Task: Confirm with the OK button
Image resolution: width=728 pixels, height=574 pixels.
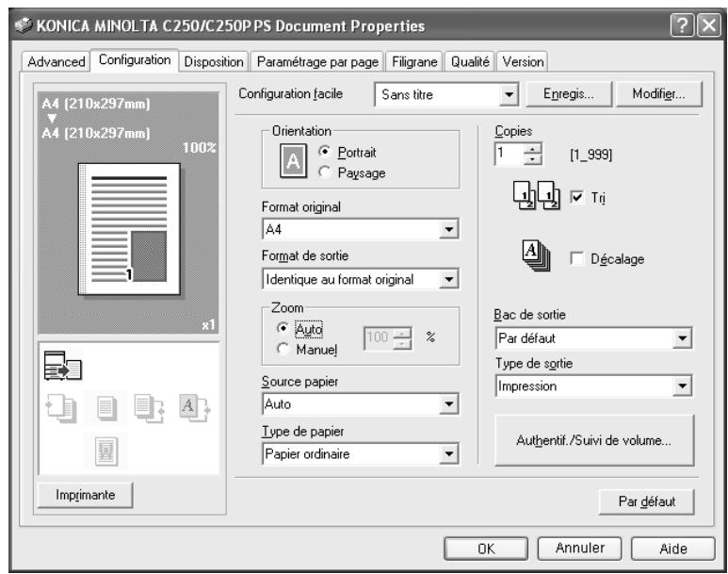Action: click(x=486, y=549)
